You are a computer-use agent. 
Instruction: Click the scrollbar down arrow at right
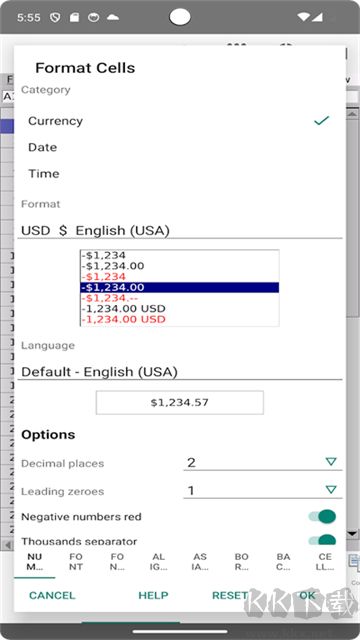point(353,533)
